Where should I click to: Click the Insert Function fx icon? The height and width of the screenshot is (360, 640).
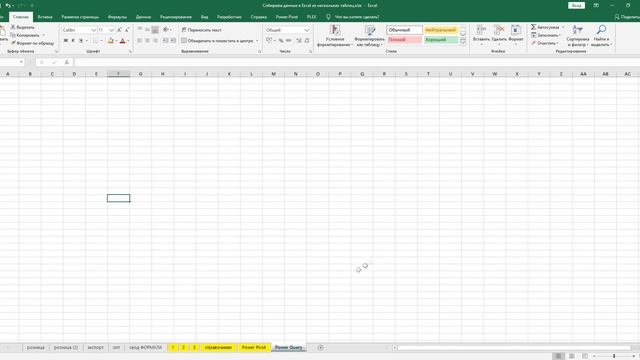pos(67,62)
